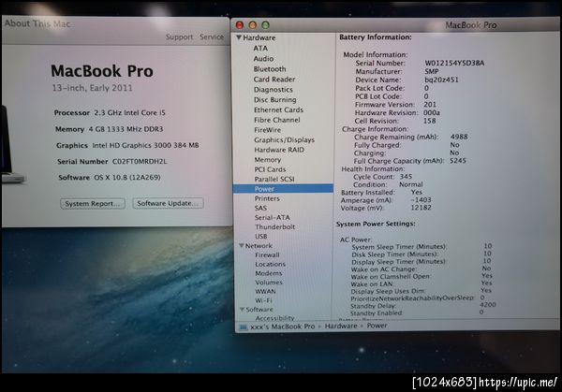Open the Service link in About This Mac
This screenshot has height=392, width=562.
pyautogui.click(x=212, y=36)
